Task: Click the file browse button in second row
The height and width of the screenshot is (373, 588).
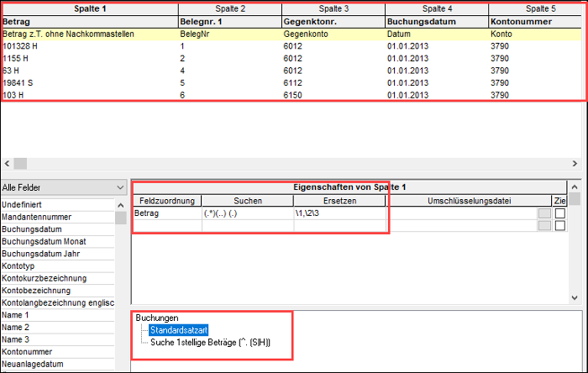Action: click(x=544, y=226)
